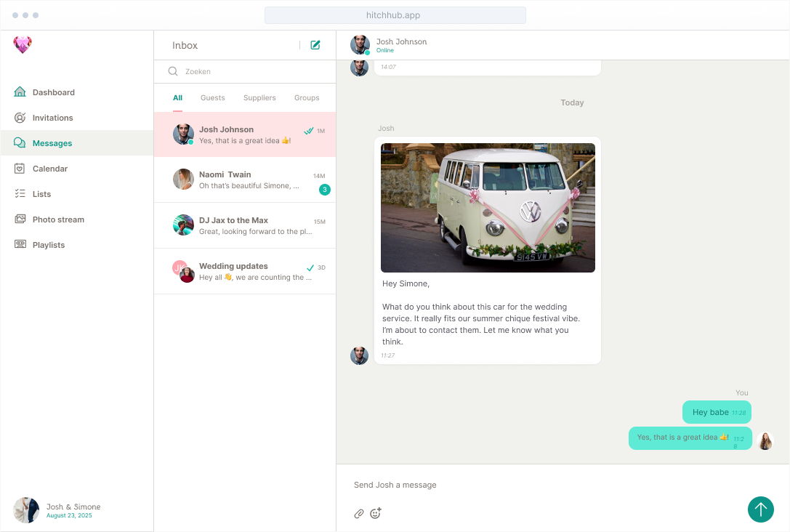Attach a file using the paperclip icon

click(x=358, y=513)
